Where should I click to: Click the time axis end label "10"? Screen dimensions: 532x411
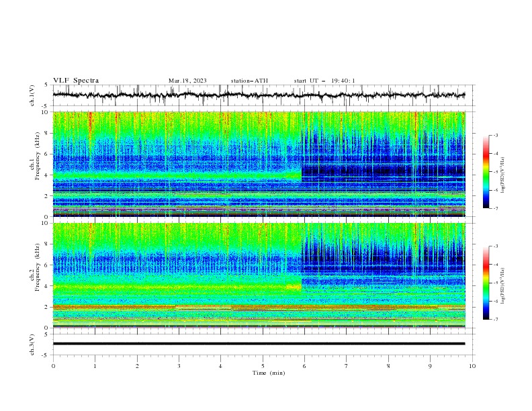point(472,366)
